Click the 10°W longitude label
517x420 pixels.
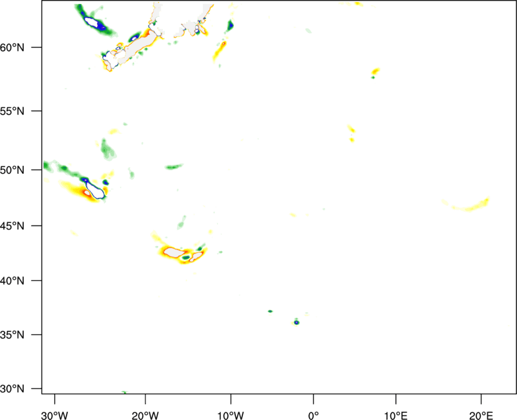[x=231, y=415]
